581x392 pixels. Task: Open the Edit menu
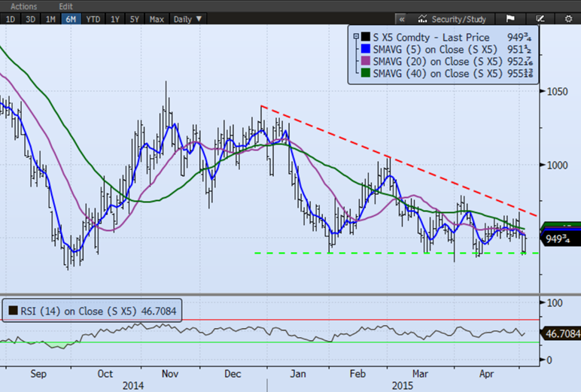(x=65, y=5)
